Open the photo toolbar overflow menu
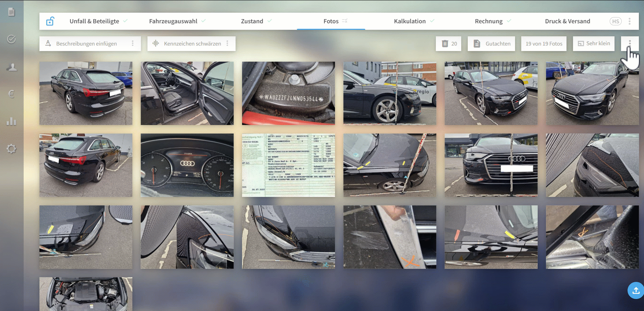The height and width of the screenshot is (311, 644). tap(630, 43)
